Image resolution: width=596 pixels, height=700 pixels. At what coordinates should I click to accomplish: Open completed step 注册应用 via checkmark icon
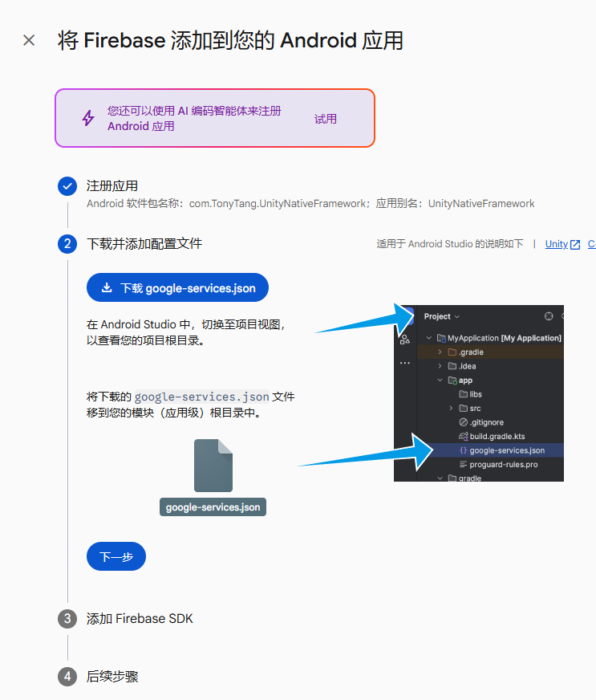67,186
